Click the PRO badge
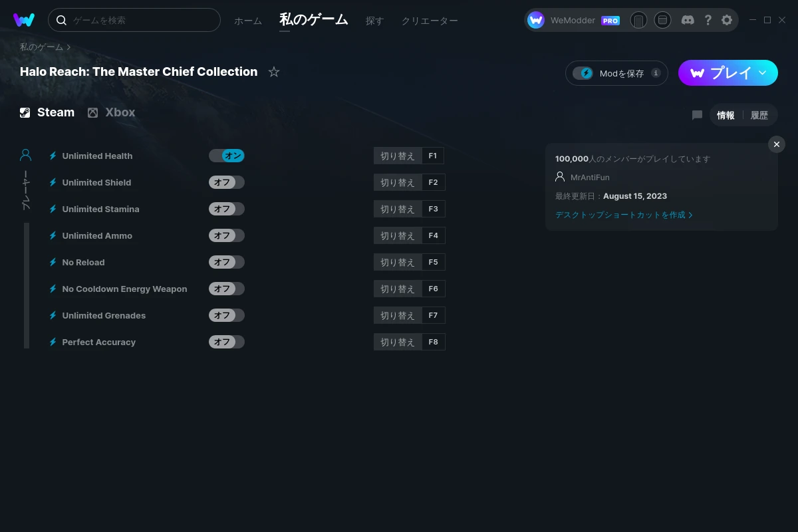 point(610,21)
